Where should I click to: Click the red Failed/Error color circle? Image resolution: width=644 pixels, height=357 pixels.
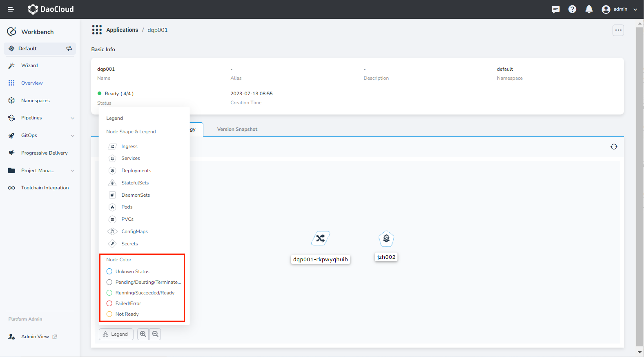(x=109, y=303)
